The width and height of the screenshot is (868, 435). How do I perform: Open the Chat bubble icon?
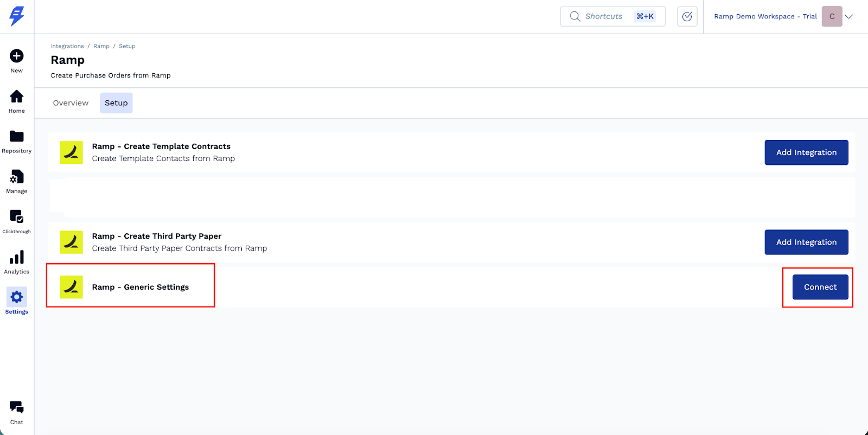17,407
